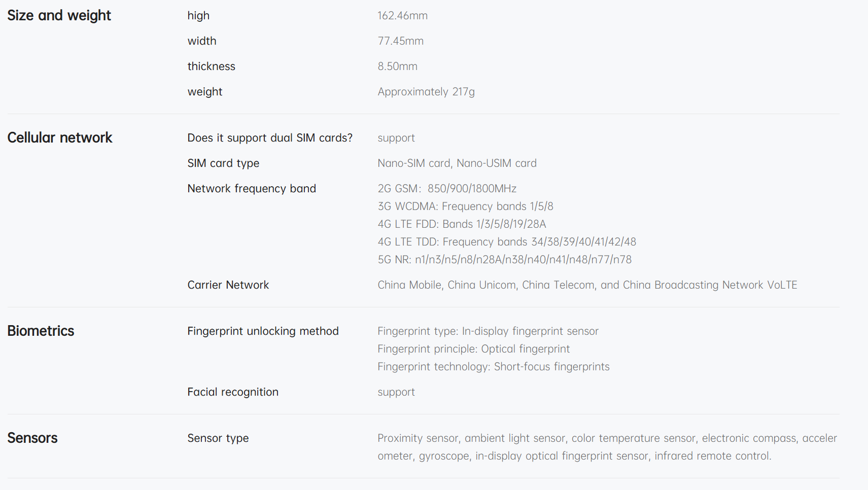868x490 pixels.
Task: Click the dual SIM cards question label
Action: tap(269, 138)
